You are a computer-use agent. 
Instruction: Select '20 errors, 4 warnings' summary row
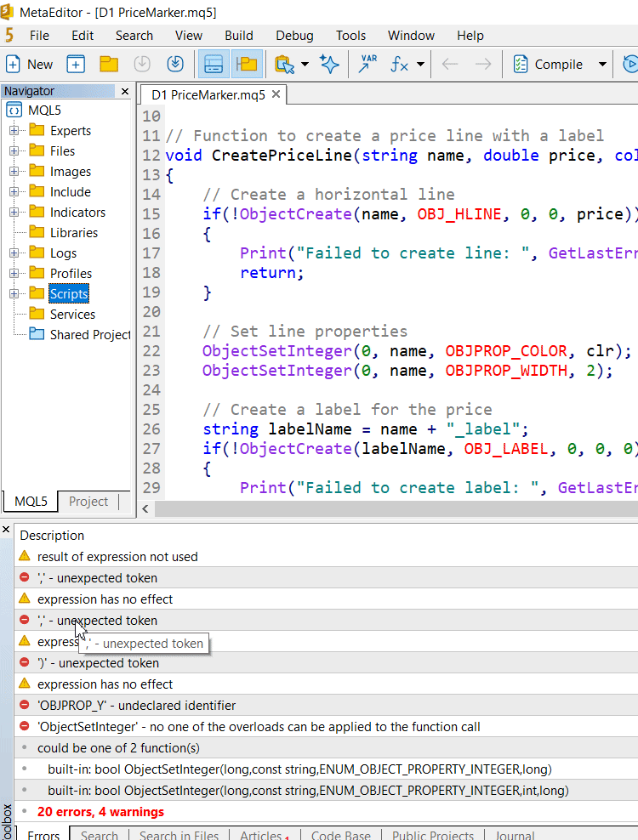(326, 812)
